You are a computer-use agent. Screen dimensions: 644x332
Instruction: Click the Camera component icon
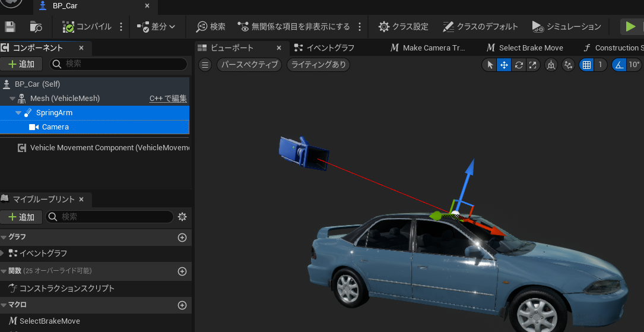[34, 127]
